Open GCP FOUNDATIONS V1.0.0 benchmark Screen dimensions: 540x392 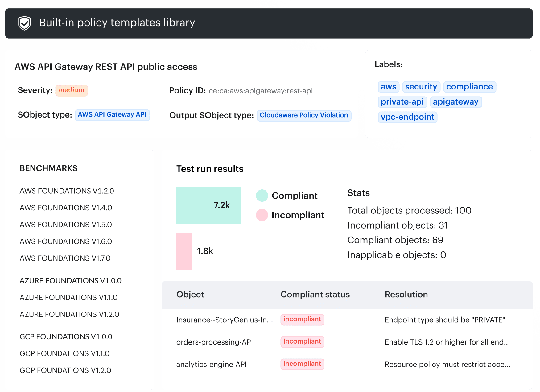coord(66,337)
